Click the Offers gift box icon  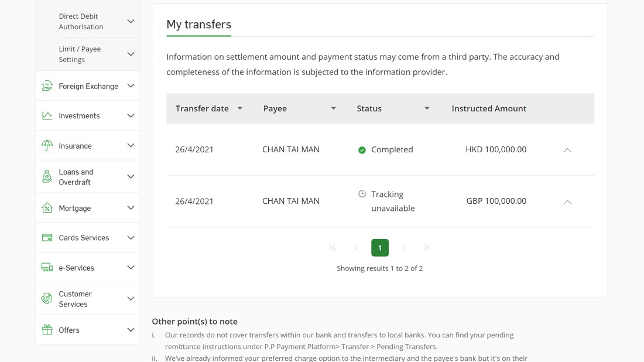click(x=47, y=330)
